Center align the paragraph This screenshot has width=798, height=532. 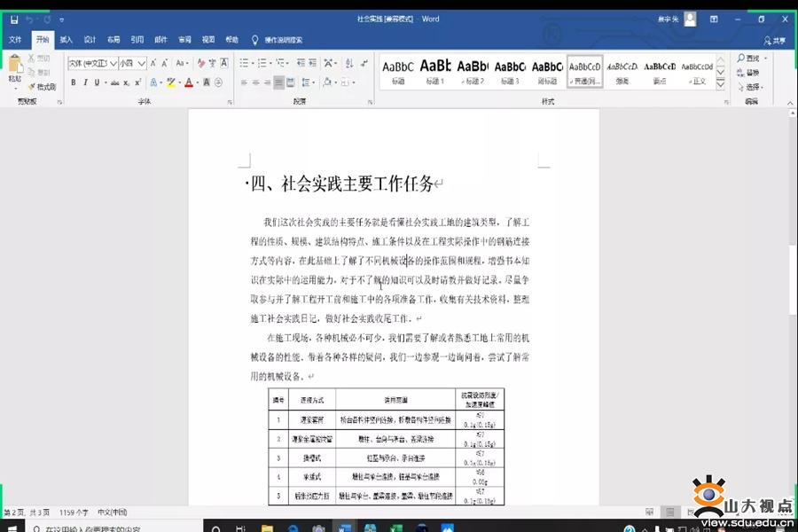coord(255,82)
